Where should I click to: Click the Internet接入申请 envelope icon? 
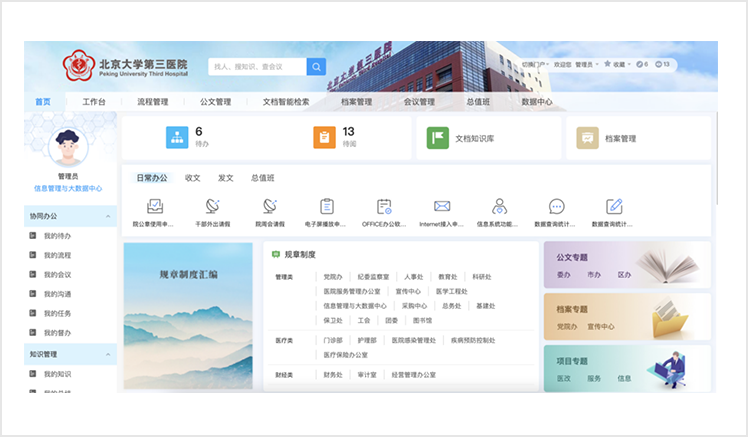(442, 206)
